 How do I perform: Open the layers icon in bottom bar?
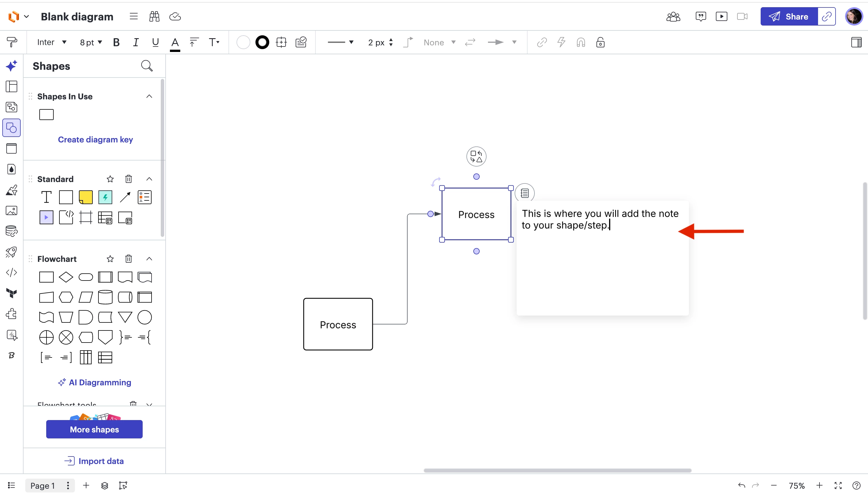click(105, 486)
